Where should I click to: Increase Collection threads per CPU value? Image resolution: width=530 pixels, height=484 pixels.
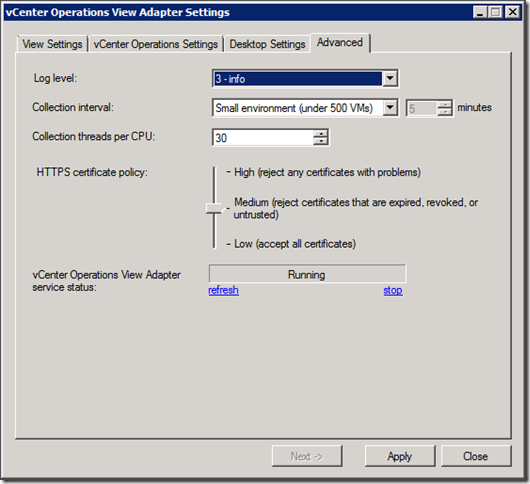point(320,134)
